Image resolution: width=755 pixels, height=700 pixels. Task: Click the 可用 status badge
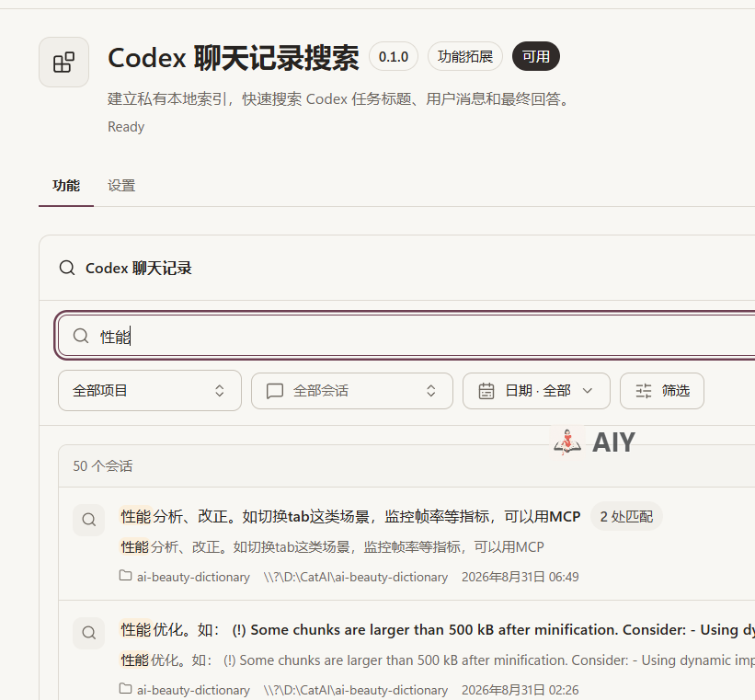536,56
